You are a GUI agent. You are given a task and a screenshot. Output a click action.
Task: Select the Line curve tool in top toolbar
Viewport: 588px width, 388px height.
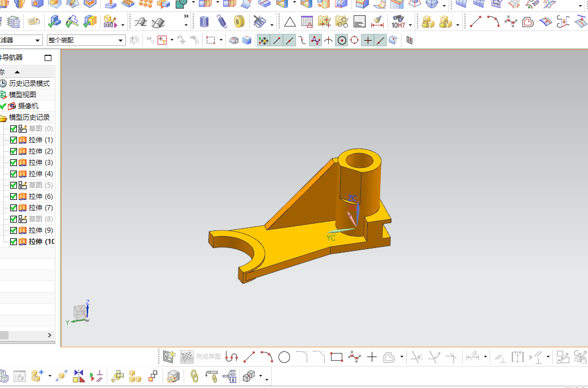point(476,21)
